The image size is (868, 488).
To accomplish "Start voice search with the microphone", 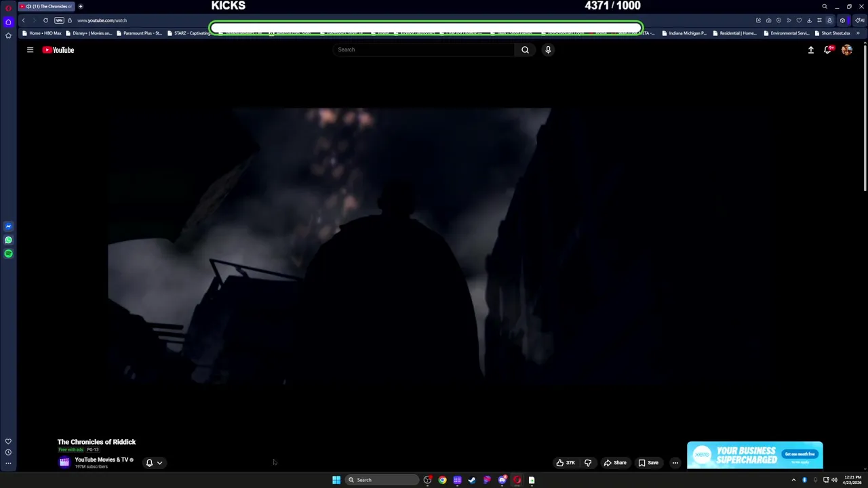I will pyautogui.click(x=548, y=49).
